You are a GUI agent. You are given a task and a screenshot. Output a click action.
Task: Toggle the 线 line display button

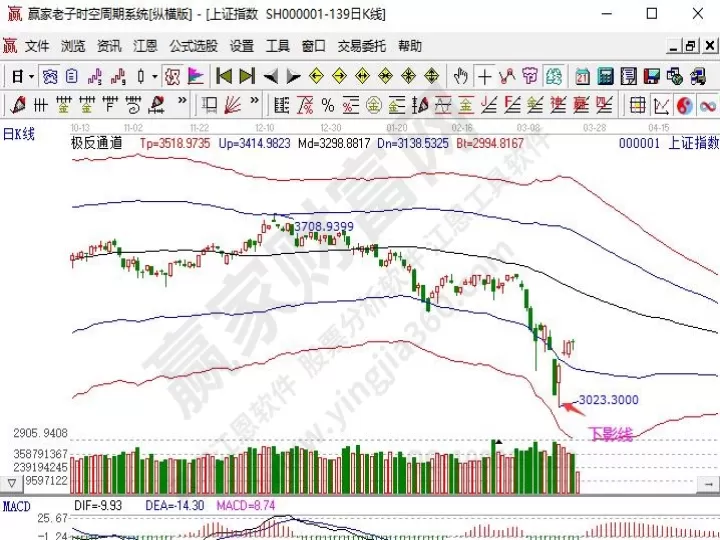pos(554,76)
